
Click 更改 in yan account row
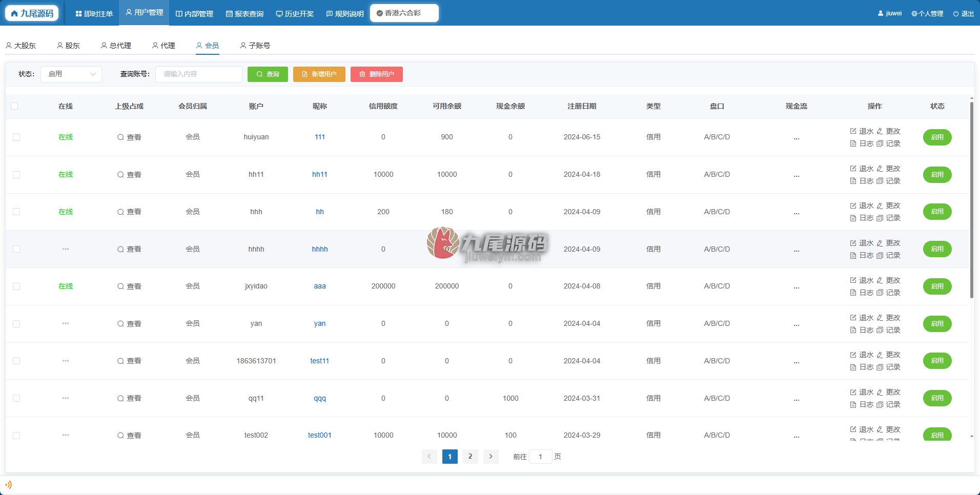[888, 318]
